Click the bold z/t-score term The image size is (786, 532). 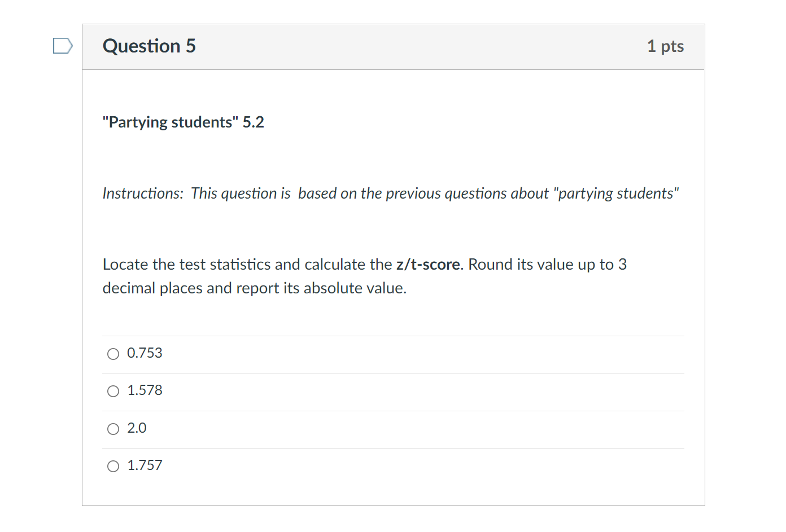click(428, 265)
